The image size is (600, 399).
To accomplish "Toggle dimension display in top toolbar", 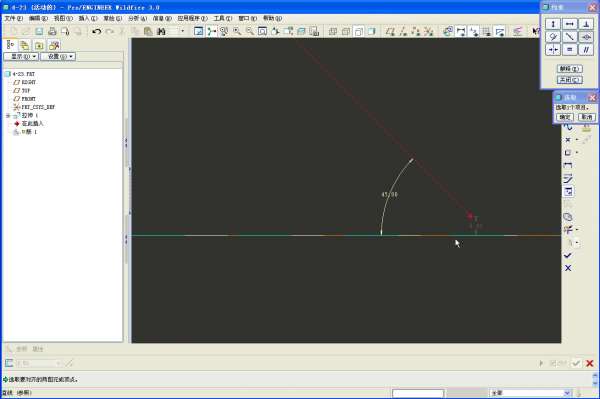I will pos(461,31).
